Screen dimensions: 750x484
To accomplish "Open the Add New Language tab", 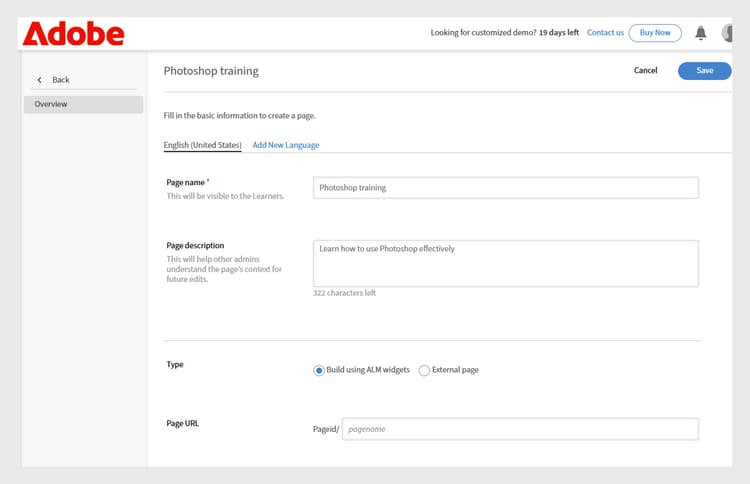I will pos(286,145).
